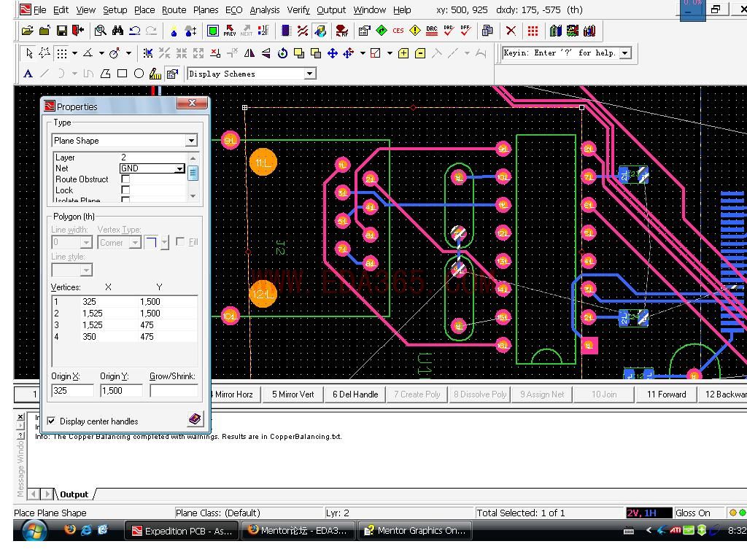747x560 pixels.
Task: Uncheck Display center handles
Action: coord(52,421)
